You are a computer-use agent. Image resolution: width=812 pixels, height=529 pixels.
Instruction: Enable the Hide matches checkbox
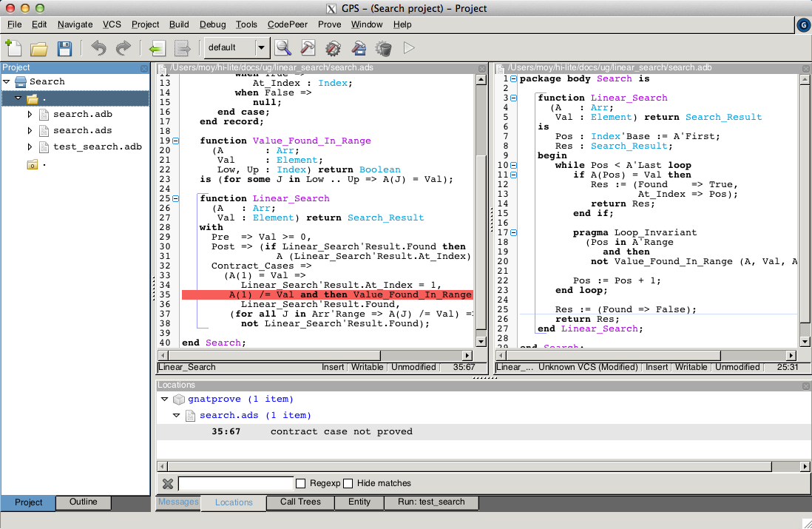click(348, 483)
